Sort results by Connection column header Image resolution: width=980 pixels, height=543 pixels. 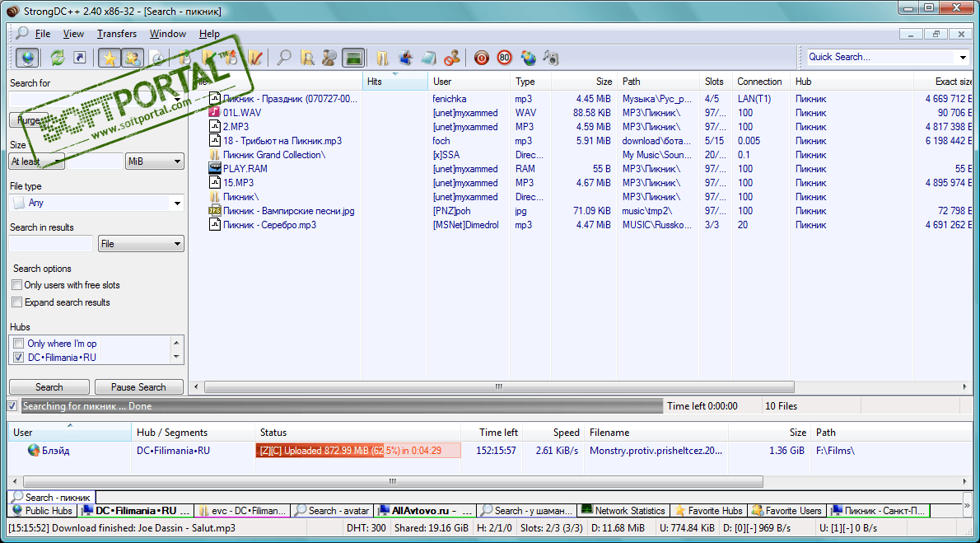pyautogui.click(x=759, y=82)
